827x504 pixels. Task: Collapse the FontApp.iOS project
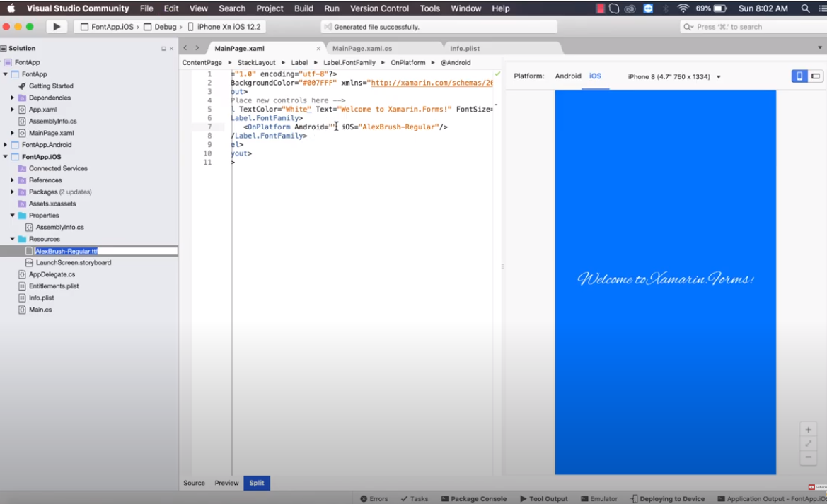[5, 157]
